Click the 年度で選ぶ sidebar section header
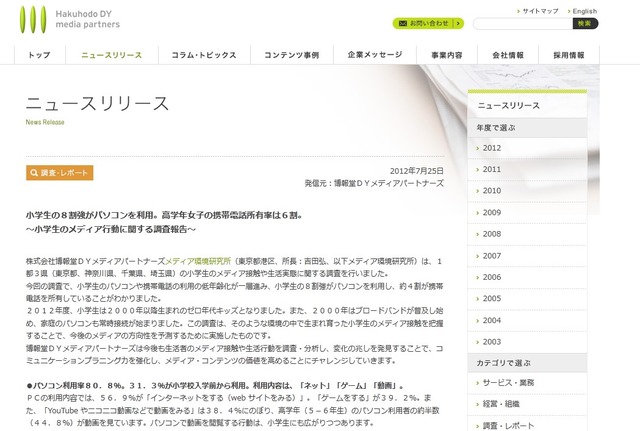This screenshot has height=431, width=640. (527, 128)
